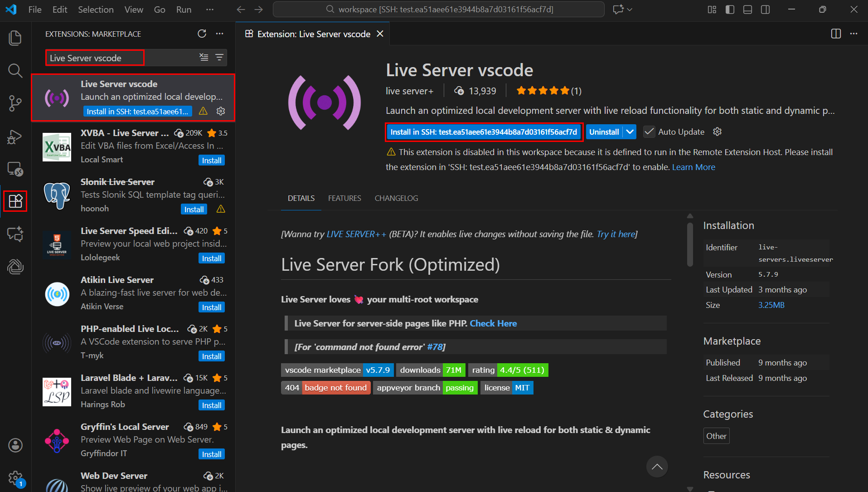
Task: Open the Selection menu
Action: click(x=96, y=10)
